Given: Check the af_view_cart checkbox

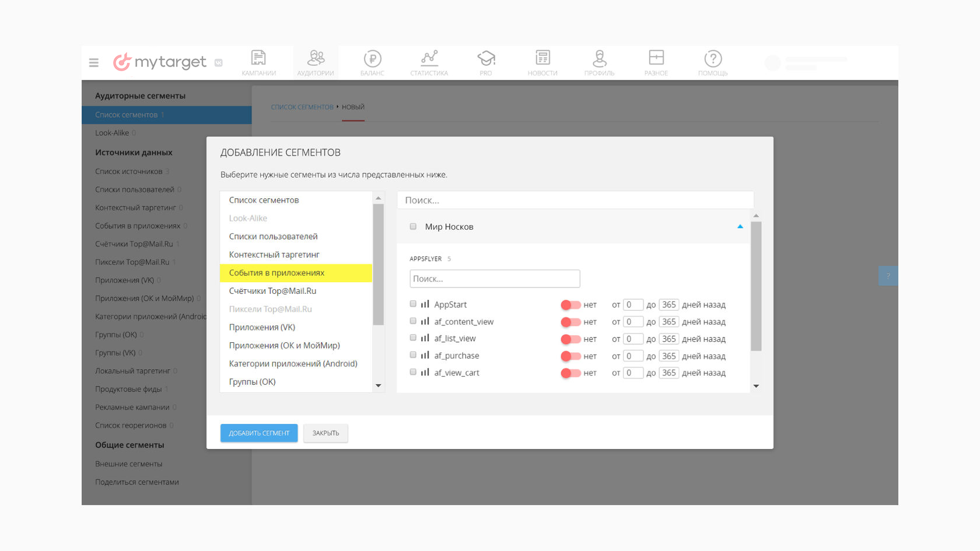Looking at the screenshot, I should 413,372.
